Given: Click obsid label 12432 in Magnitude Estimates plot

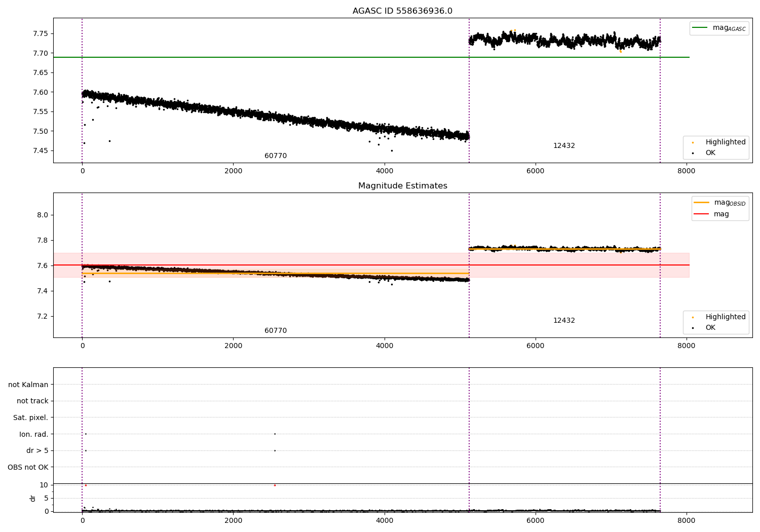Looking at the screenshot, I should click(564, 321).
